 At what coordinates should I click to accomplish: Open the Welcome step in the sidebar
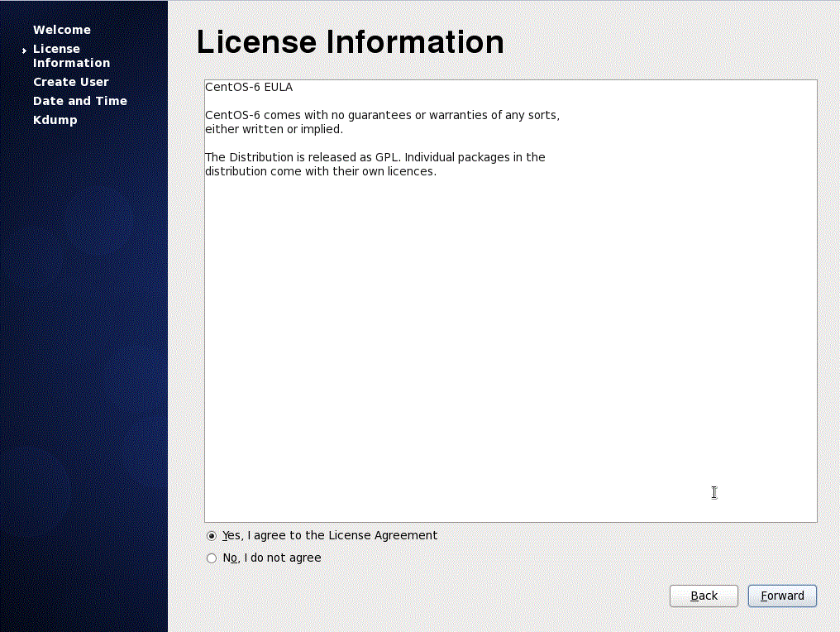coord(62,30)
